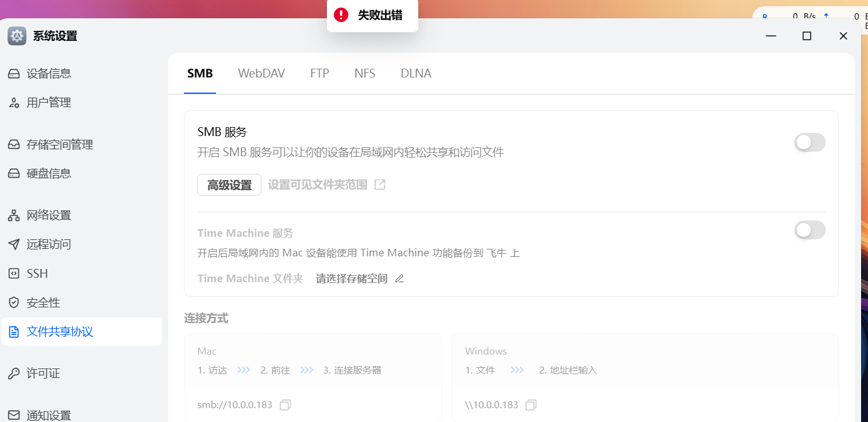Open 网络设置 page
Screen dimensions: 868x422
tap(81, 215)
